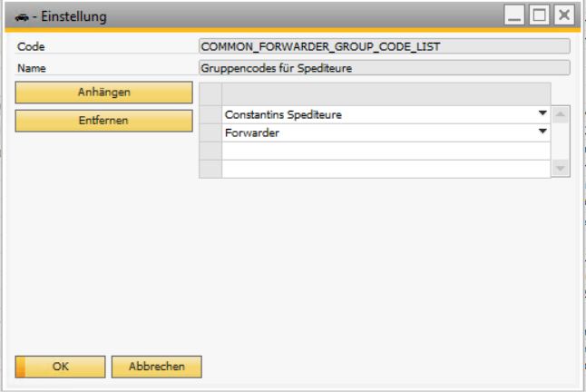The image size is (586, 392).
Task: Expand the Forwarder row dropdown arrow
Action: 542,132
